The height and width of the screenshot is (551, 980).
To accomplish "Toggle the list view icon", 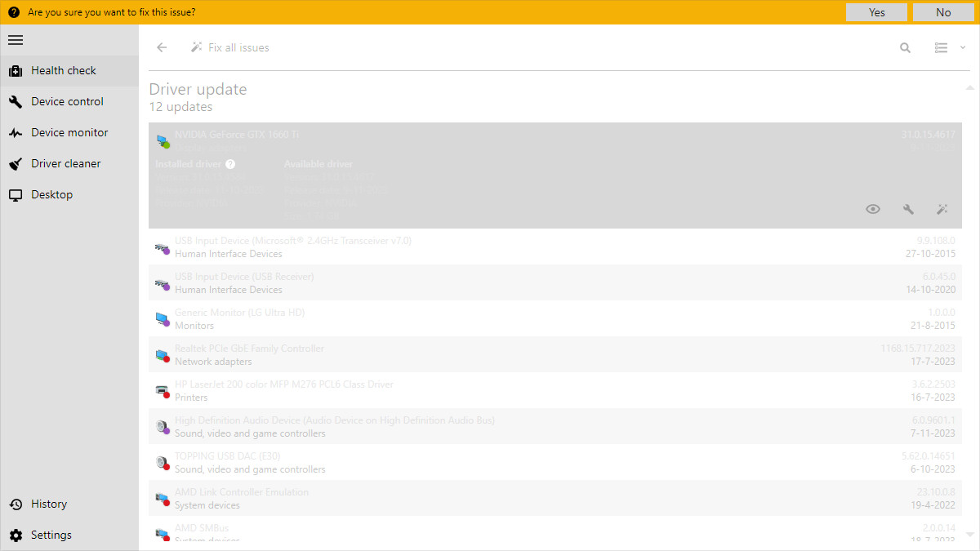I will (x=939, y=47).
